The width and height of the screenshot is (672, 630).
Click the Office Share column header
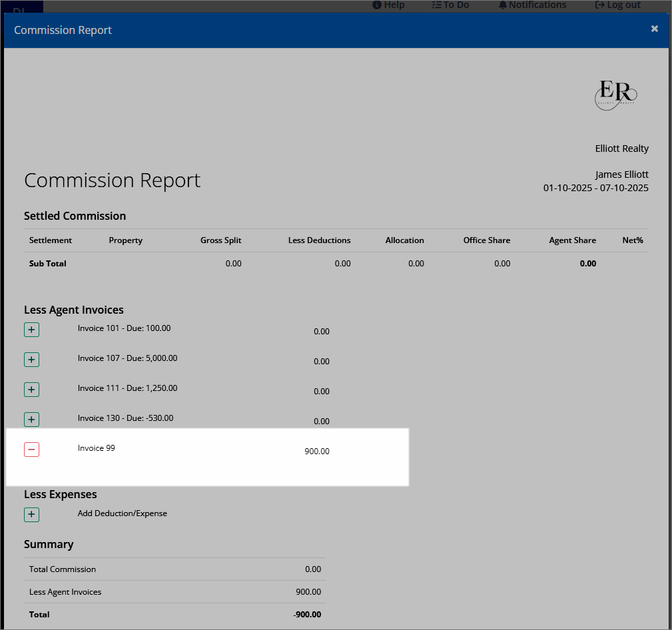(487, 240)
